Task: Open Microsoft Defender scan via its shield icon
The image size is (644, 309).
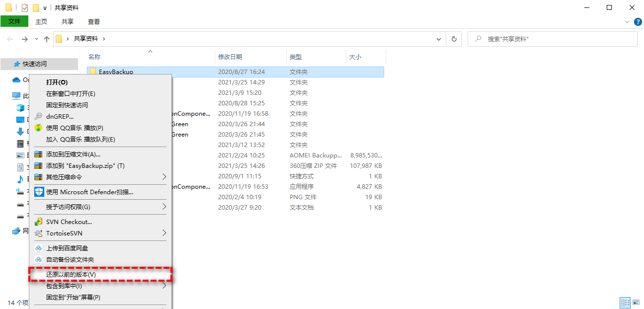Action: (x=38, y=191)
